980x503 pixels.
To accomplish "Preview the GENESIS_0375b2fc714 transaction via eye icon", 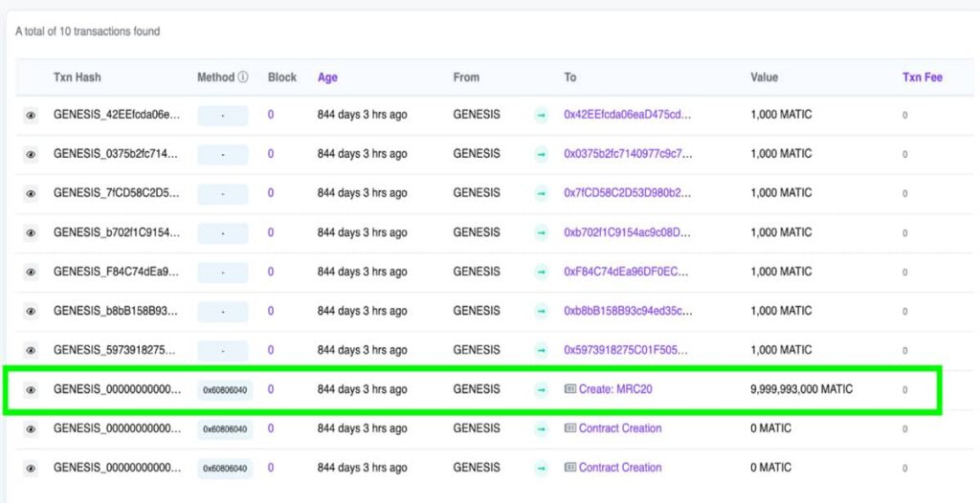I will pos(31,155).
